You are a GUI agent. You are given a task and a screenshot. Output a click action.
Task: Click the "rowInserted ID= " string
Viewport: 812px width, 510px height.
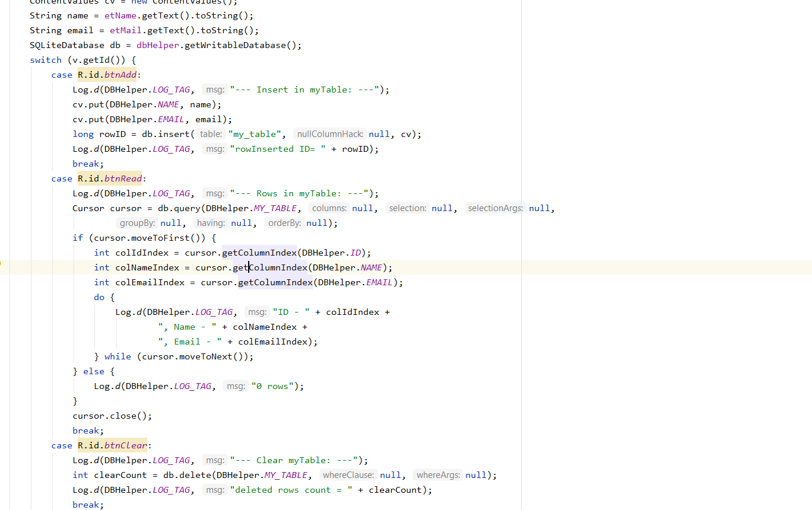278,149
